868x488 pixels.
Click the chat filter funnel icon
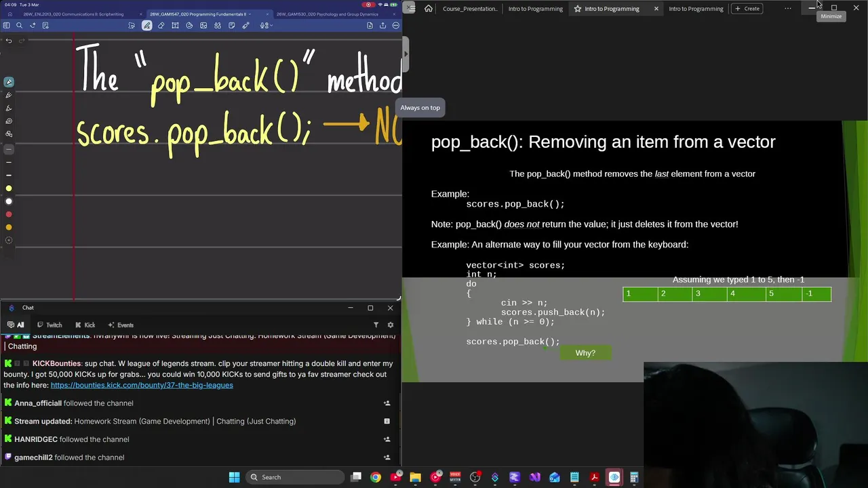pyautogui.click(x=376, y=325)
